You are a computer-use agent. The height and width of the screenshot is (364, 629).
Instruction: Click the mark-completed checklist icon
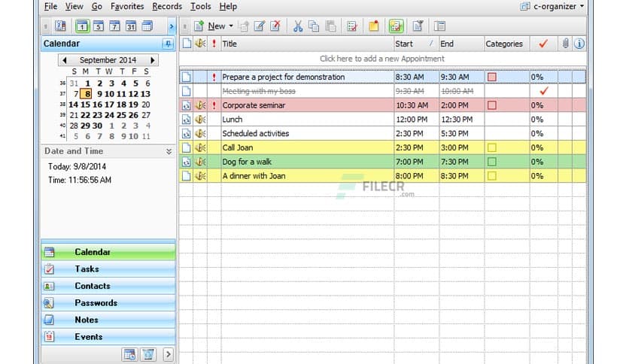[352, 26]
